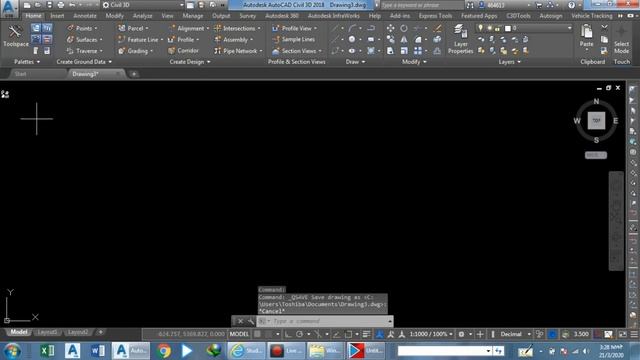This screenshot has width=640, height=360.
Task: Toggle Ortho mode in the status bar
Action: point(288,334)
